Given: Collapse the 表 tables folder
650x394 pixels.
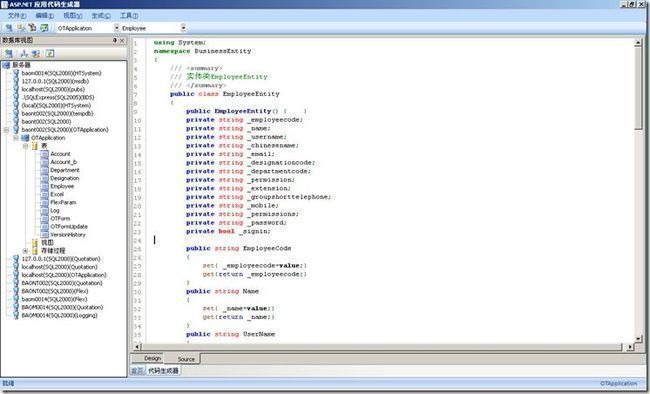Looking at the screenshot, I should [25, 146].
